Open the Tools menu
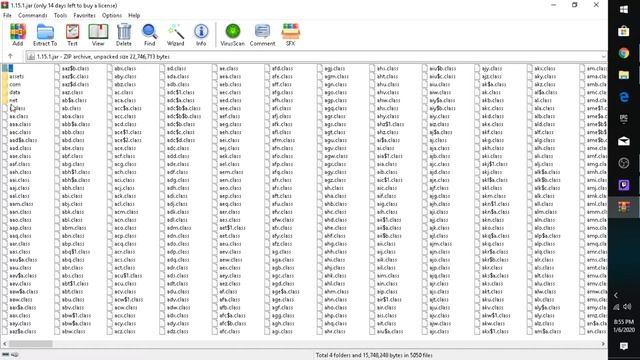The image size is (640, 360). click(60, 15)
